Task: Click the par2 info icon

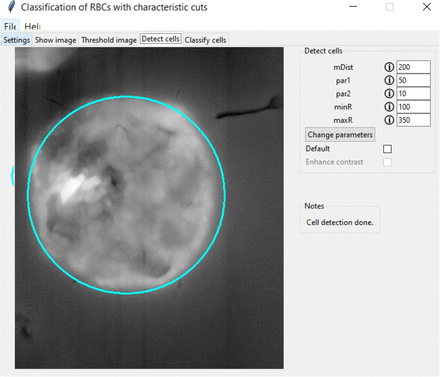Action: [389, 94]
